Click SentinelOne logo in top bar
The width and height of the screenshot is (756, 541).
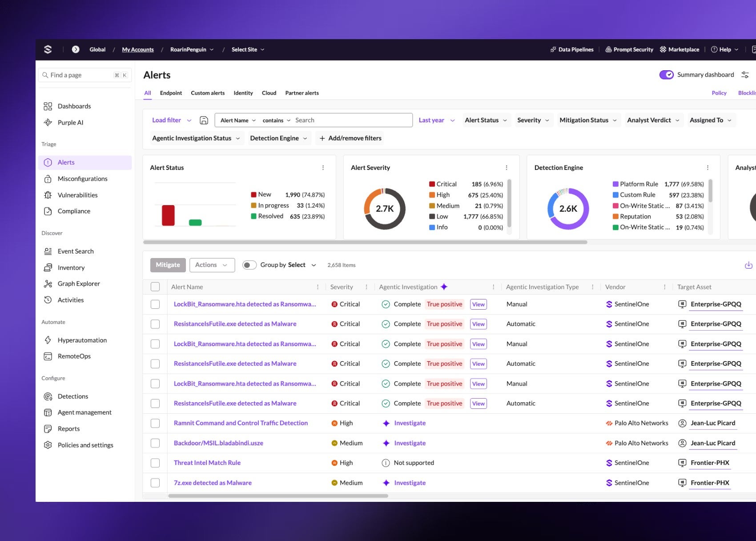tap(48, 49)
